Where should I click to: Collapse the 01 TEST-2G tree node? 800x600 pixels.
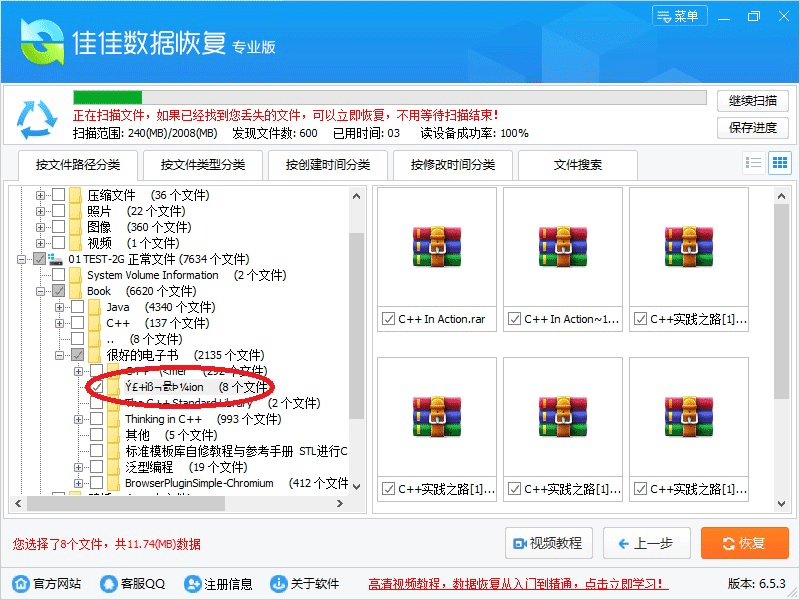pyautogui.click(x=21, y=259)
